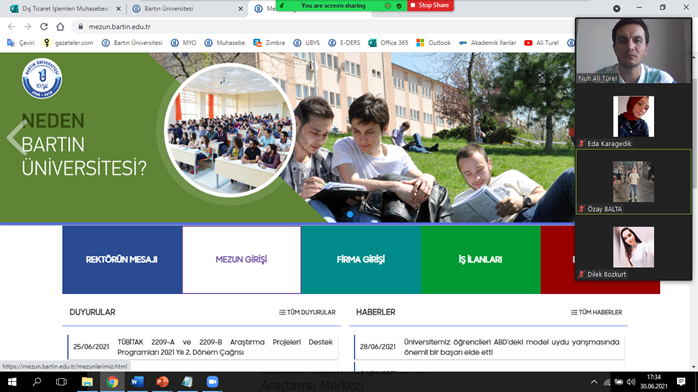This screenshot has height=392, width=698.
Task: Select Eda Karagedik participant tile
Action: pyautogui.click(x=633, y=117)
